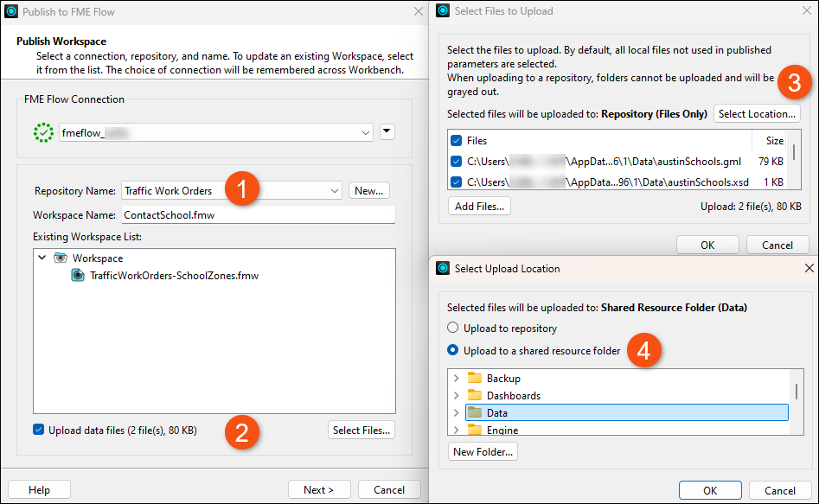Select Upload to a shared resource folder option
The width and height of the screenshot is (819, 504).
tap(453, 350)
